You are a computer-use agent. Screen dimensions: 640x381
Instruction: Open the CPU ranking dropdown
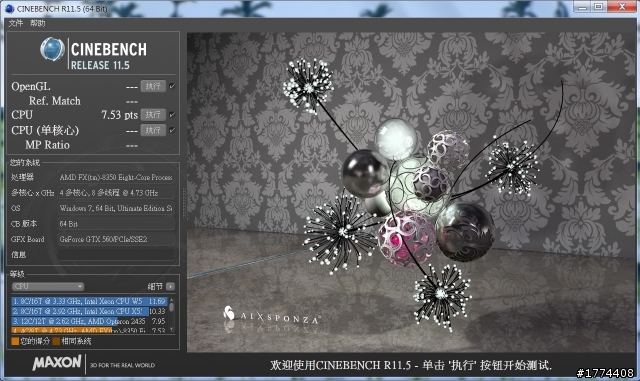(x=48, y=287)
